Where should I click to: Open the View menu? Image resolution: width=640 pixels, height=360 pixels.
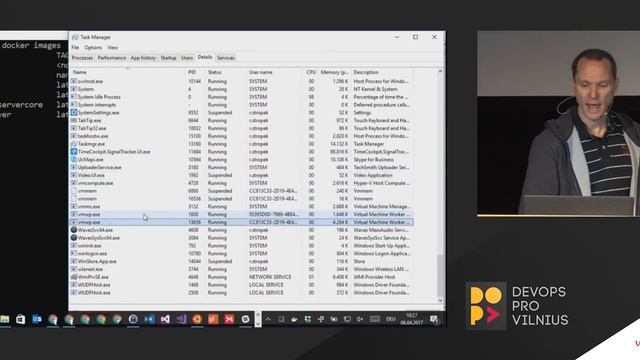[113, 48]
